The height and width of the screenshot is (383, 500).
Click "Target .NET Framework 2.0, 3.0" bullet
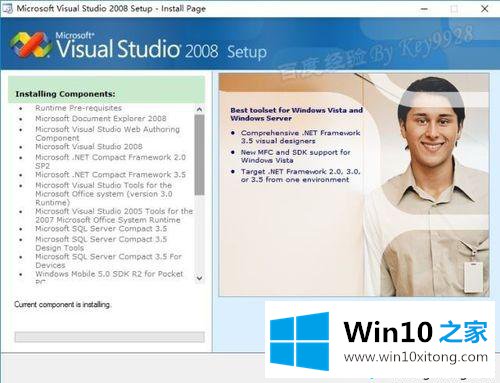(300, 176)
